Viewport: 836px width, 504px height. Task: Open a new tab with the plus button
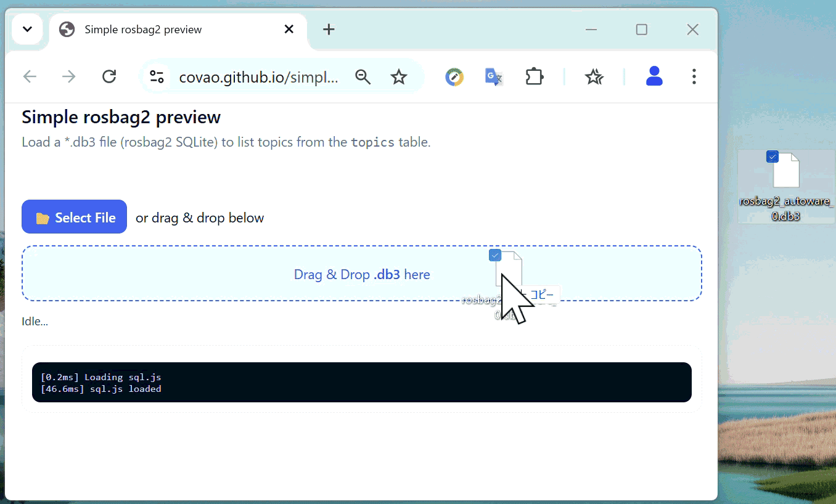coord(329,29)
